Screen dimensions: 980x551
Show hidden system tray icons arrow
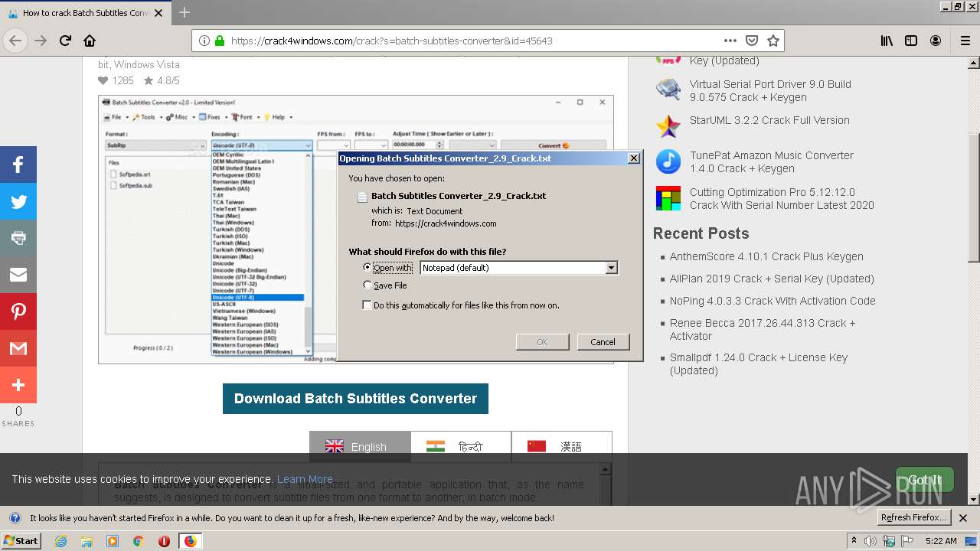(854, 541)
